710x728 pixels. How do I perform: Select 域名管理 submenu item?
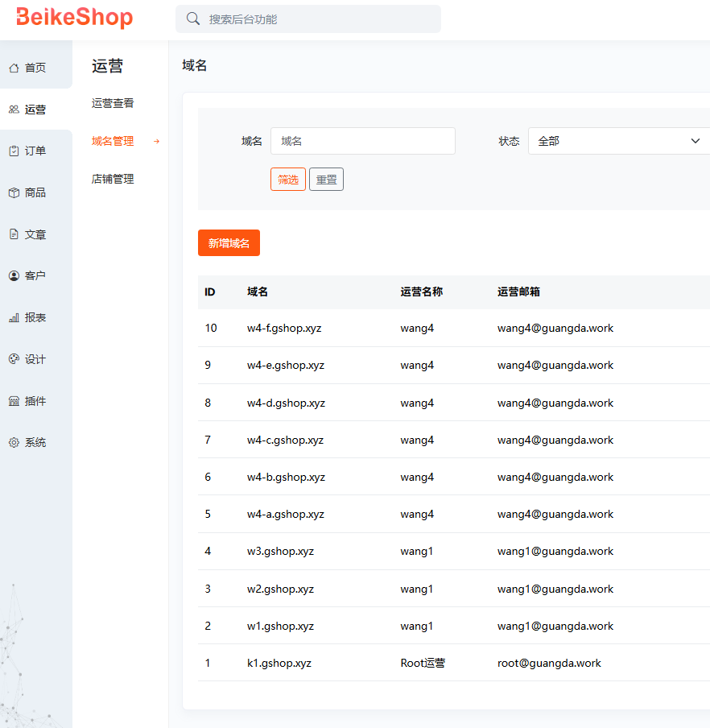pos(113,141)
